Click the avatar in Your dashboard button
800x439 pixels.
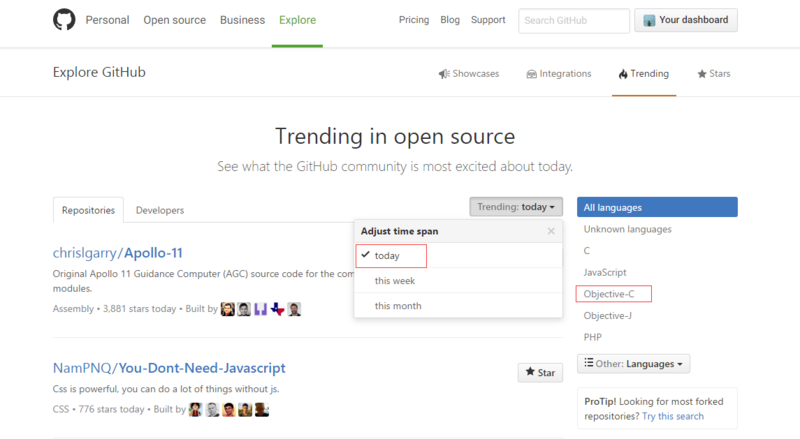649,20
